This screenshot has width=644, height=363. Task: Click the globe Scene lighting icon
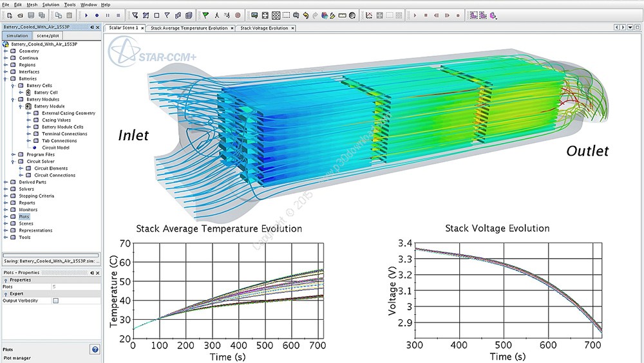(x=352, y=15)
